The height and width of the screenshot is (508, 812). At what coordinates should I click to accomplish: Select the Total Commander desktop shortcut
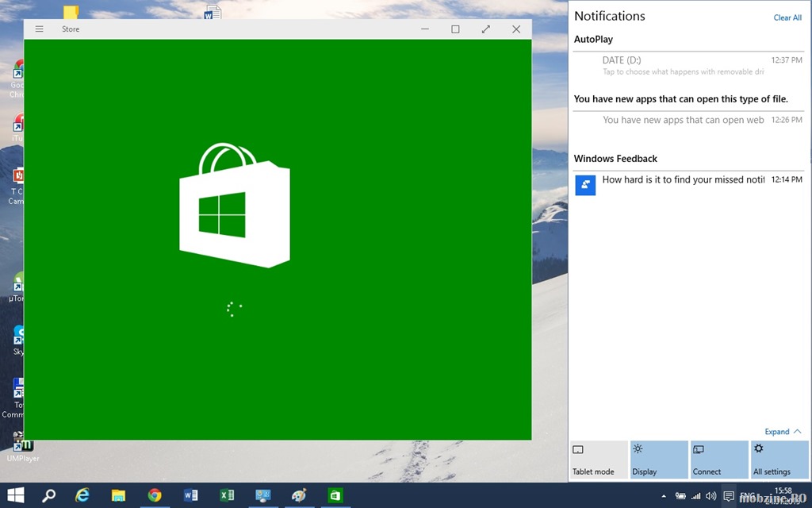(x=13, y=398)
